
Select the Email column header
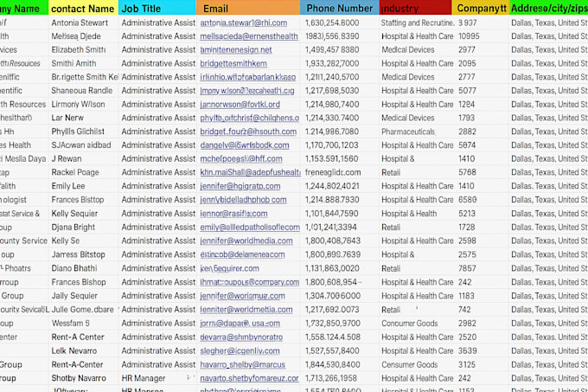(x=248, y=8)
